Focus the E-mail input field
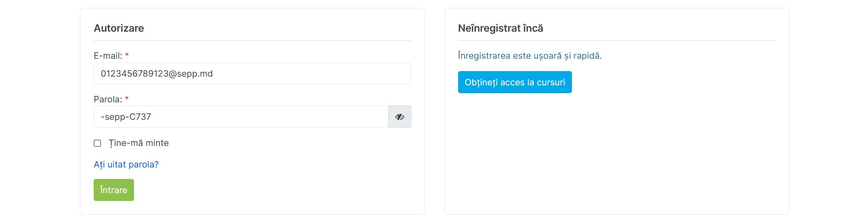The image size is (868, 223). [x=252, y=73]
